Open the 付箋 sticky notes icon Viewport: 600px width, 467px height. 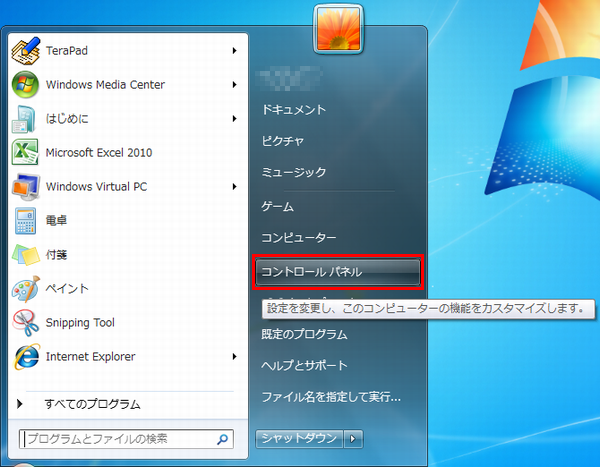click(26, 255)
